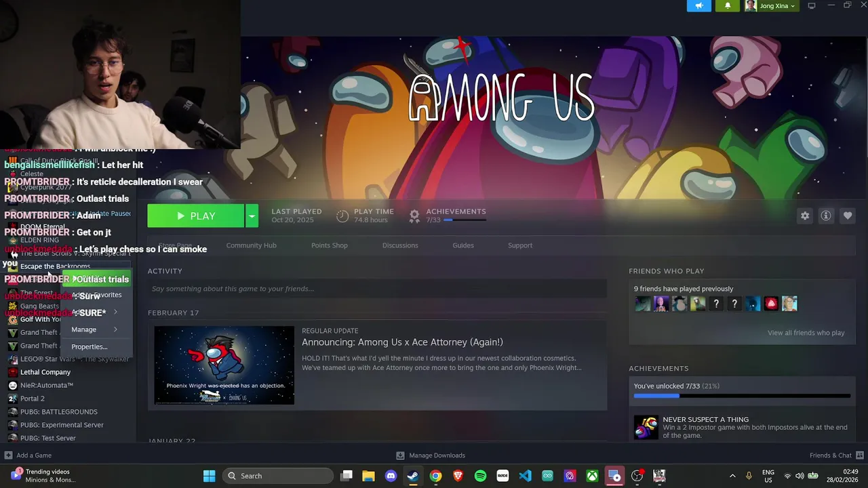
Task: Click the activity status input field
Action: pos(377,289)
